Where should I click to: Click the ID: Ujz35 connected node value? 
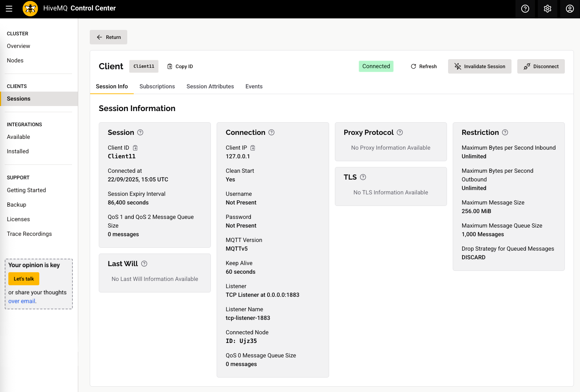tap(242, 341)
